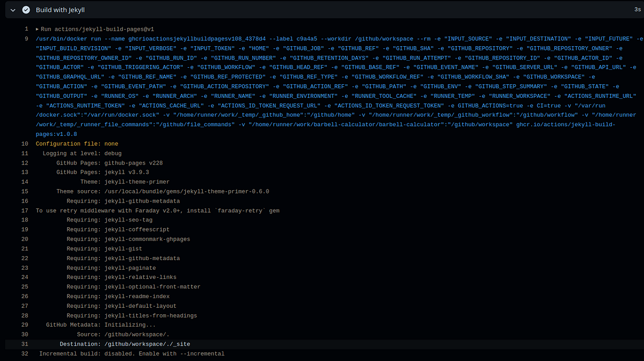
Task: Select the Build with Jekyll step title
Action: pos(60,9)
